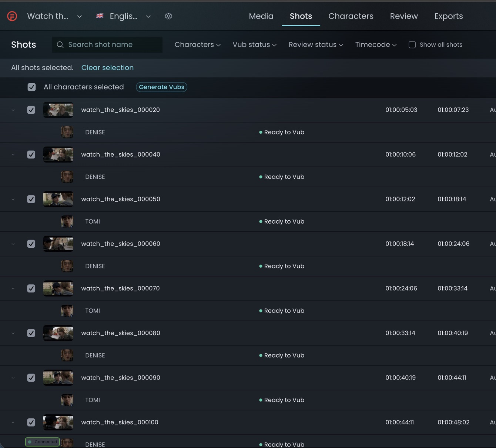This screenshot has height=448, width=496.
Task: Open the Watch th... project dropdown
Action: tap(54, 16)
